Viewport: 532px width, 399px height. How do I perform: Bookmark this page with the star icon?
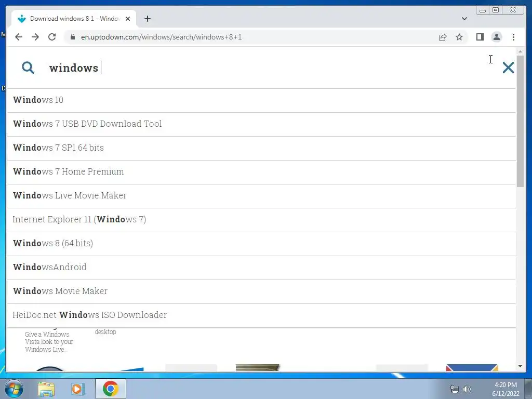pyautogui.click(x=459, y=37)
